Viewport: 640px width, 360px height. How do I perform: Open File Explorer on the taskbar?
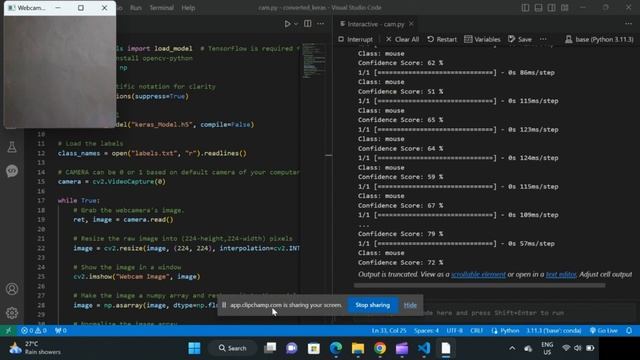point(358,348)
